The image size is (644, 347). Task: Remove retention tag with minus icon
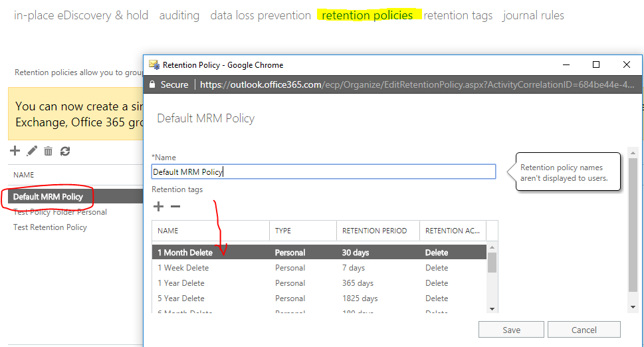pos(175,207)
